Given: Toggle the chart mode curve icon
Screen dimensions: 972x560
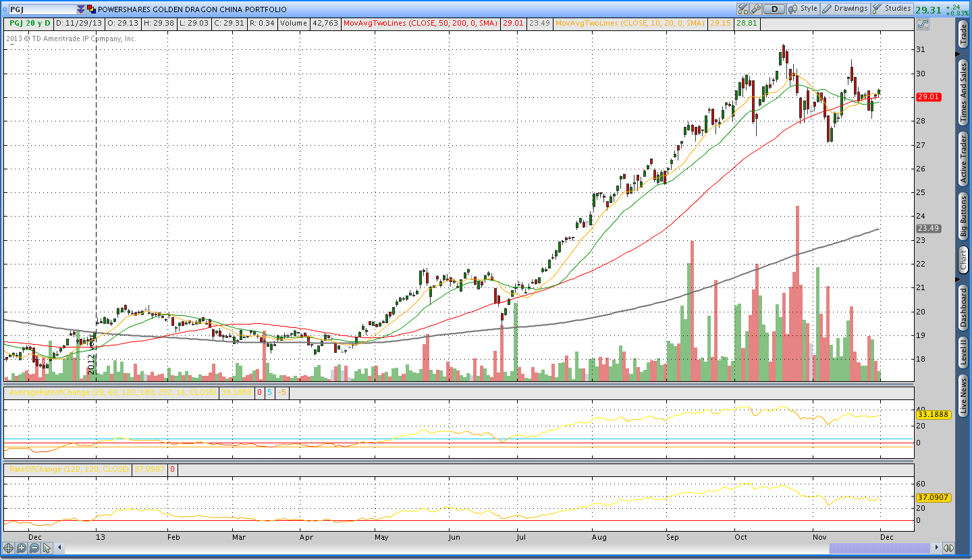Looking at the screenshot, I should (923, 24).
